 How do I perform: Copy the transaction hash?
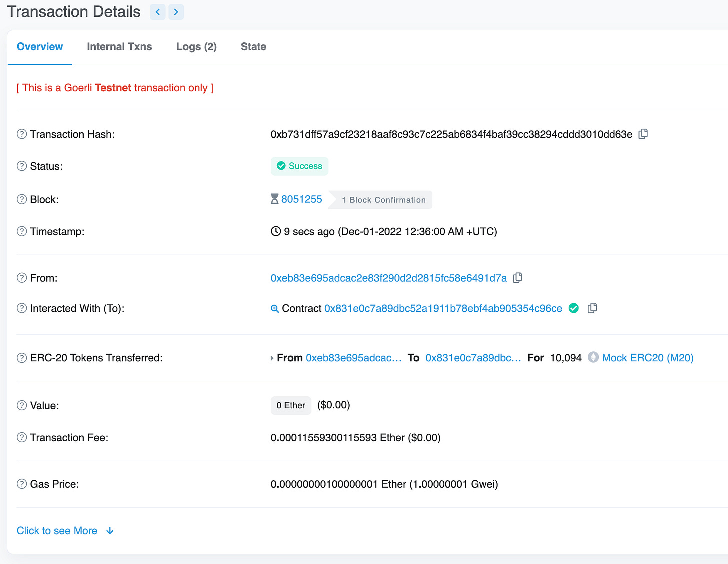tap(643, 134)
